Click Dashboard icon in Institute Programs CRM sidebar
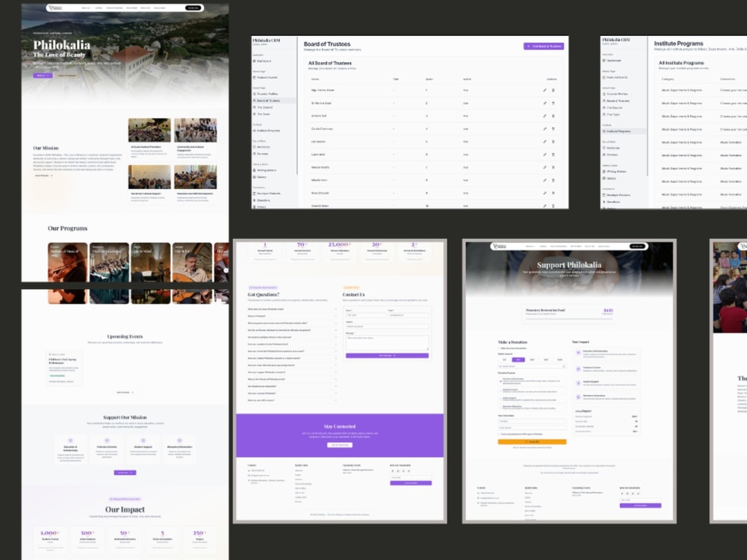The width and height of the screenshot is (747, 560). 604,60
